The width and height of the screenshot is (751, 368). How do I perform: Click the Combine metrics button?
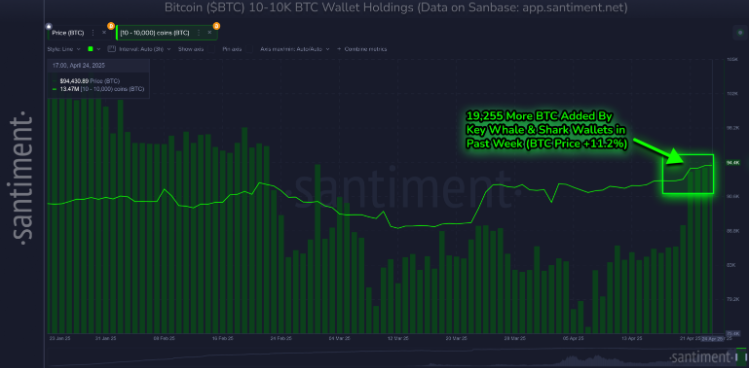pyautogui.click(x=362, y=49)
